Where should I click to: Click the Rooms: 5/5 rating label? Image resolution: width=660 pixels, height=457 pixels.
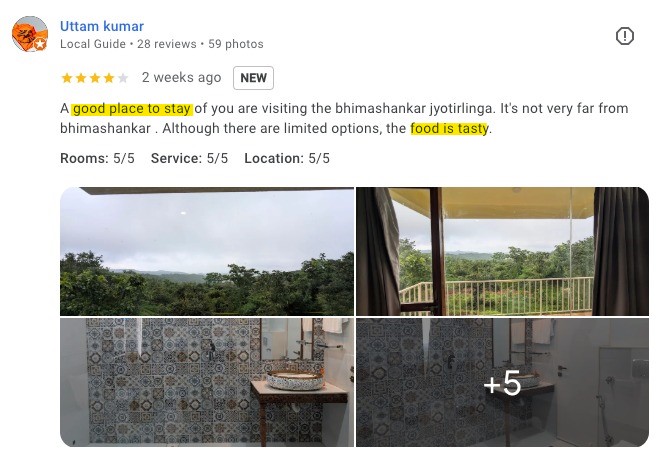97,158
